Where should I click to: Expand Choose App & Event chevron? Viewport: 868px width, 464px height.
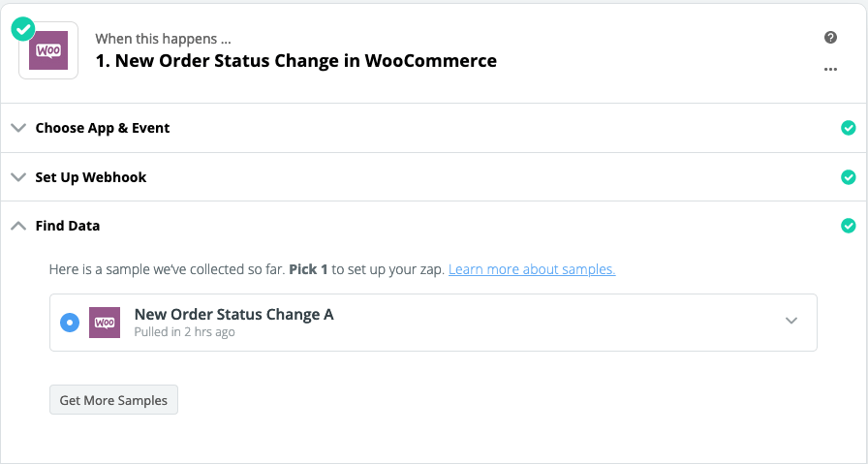[x=17, y=128]
